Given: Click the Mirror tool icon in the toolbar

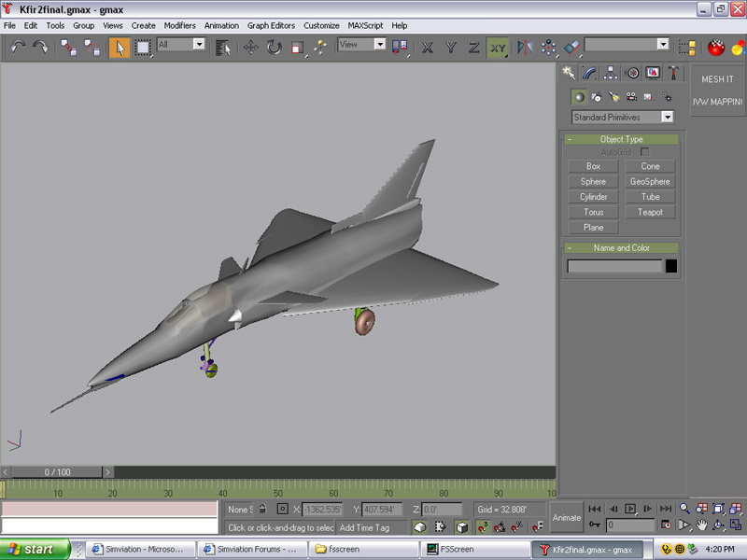Looking at the screenshot, I should point(524,46).
